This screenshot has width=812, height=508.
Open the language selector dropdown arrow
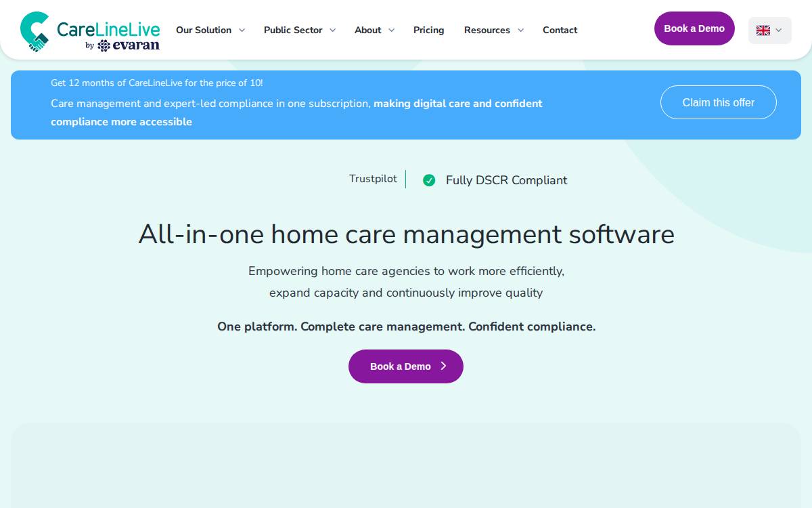(778, 30)
